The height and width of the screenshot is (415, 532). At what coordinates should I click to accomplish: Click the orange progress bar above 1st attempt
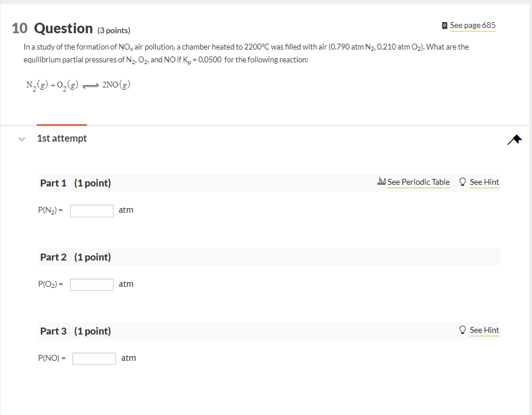(61, 124)
